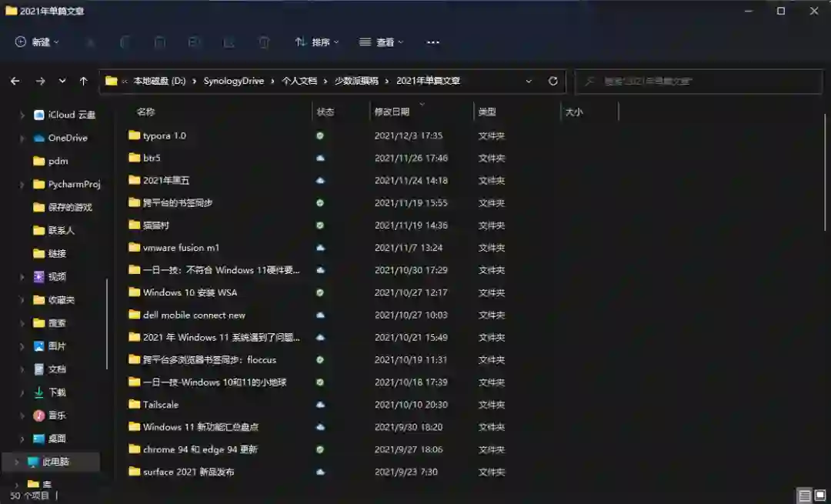The image size is (831, 504).
Task: Click the Refresh button in address bar
Action: pos(552,81)
